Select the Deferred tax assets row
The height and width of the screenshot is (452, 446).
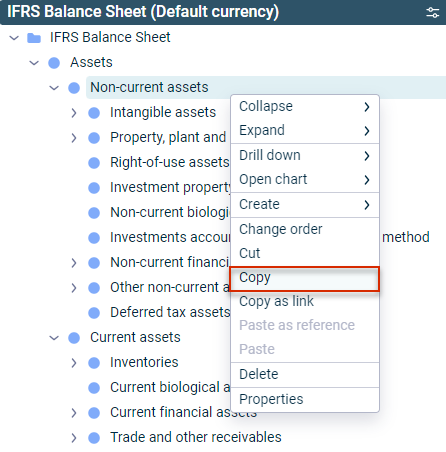170,313
